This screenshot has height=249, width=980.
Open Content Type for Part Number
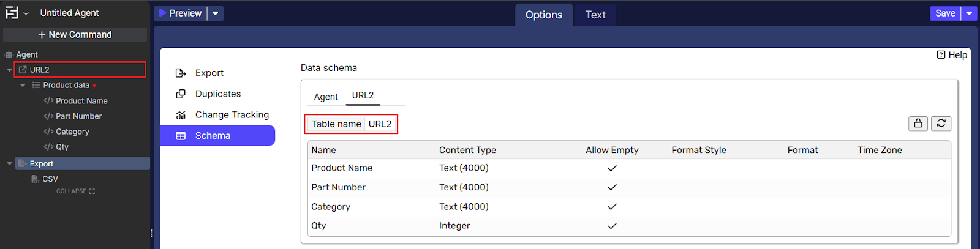[x=464, y=187]
